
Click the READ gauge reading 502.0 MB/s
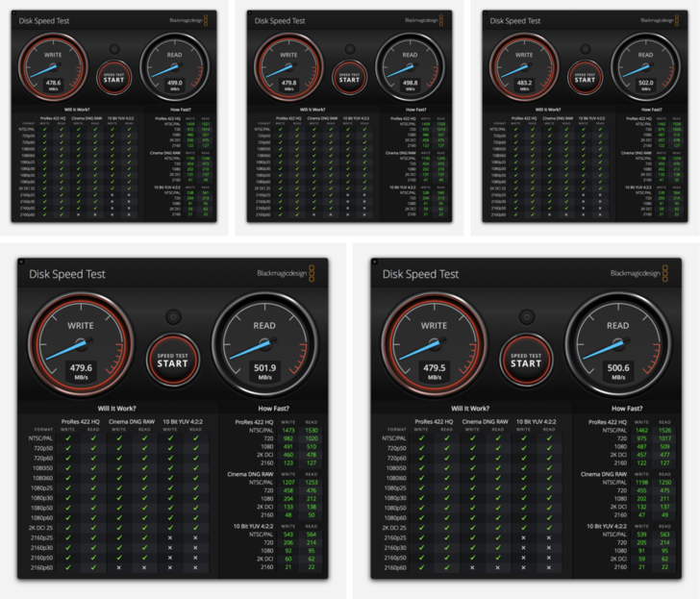coord(645,68)
